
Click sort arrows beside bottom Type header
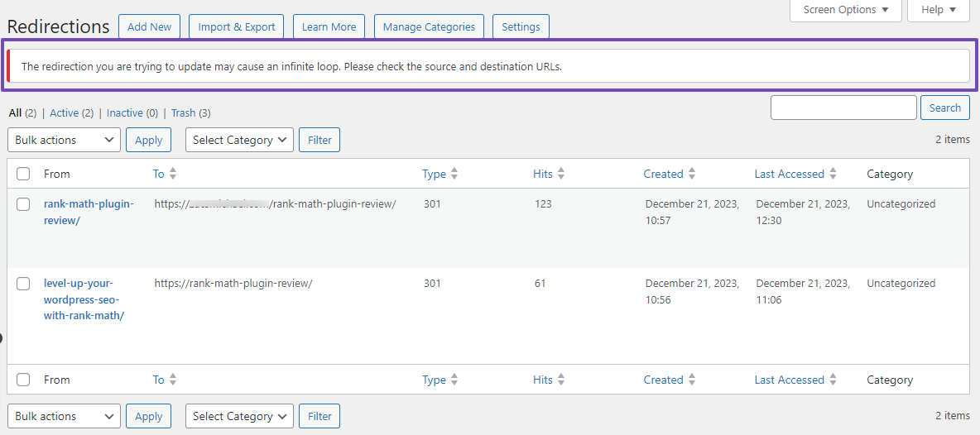pyautogui.click(x=454, y=380)
